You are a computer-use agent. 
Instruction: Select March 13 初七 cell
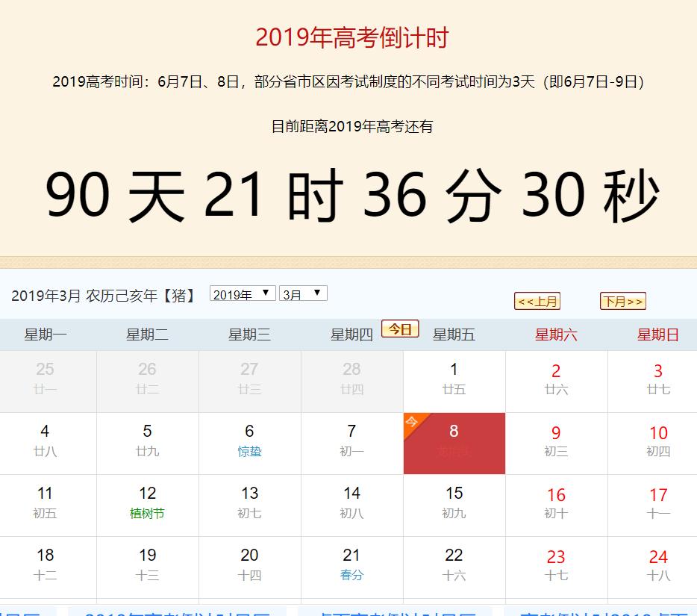[x=250, y=505]
